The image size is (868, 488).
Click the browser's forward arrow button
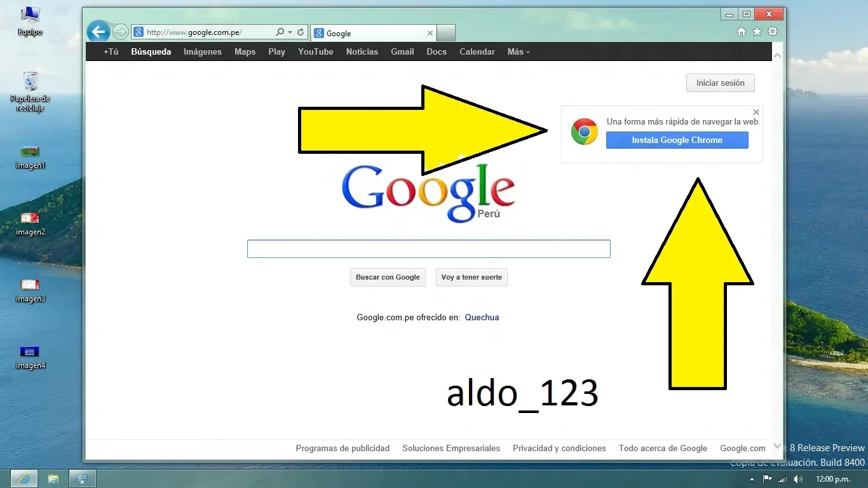click(x=120, y=32)
